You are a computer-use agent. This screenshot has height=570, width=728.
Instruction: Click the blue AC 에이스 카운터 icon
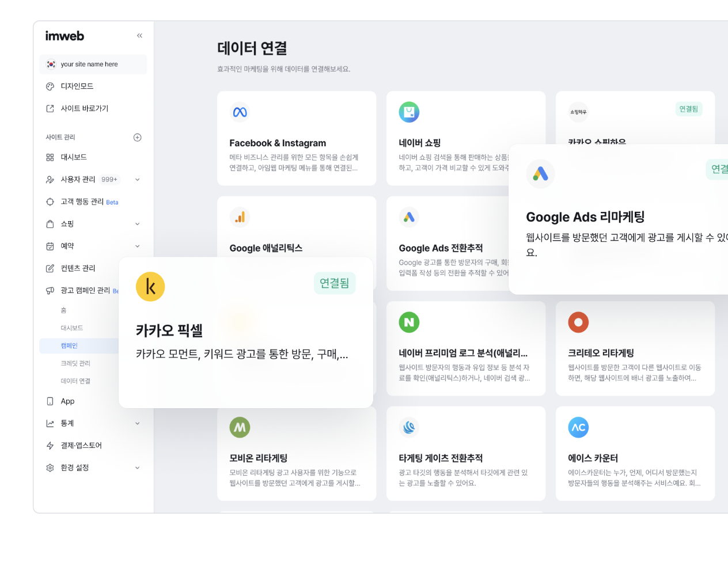[578, 427]
